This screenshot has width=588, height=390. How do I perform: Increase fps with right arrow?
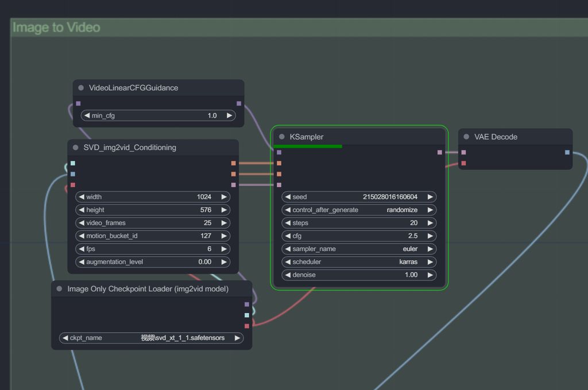223,249
